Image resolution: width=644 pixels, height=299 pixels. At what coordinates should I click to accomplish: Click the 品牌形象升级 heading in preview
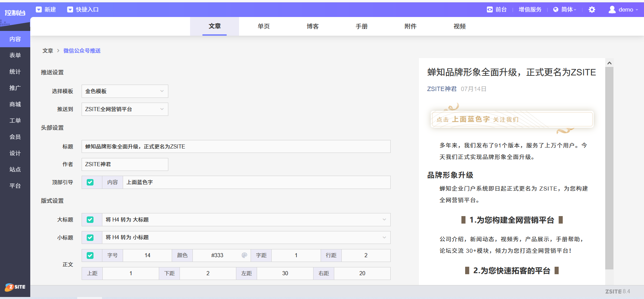(x=450, y=175)
